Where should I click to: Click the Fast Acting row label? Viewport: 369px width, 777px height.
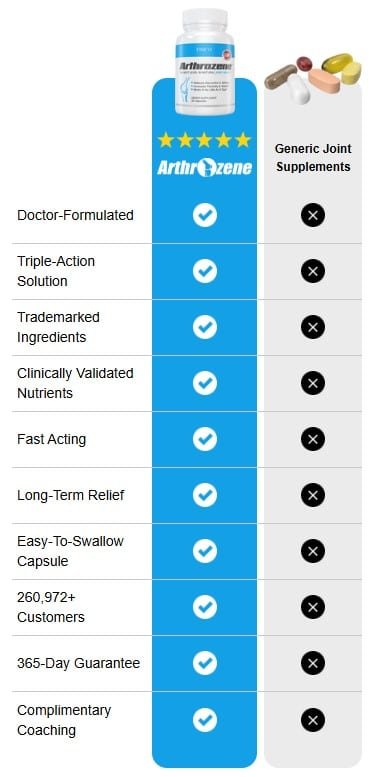point(52,439)
